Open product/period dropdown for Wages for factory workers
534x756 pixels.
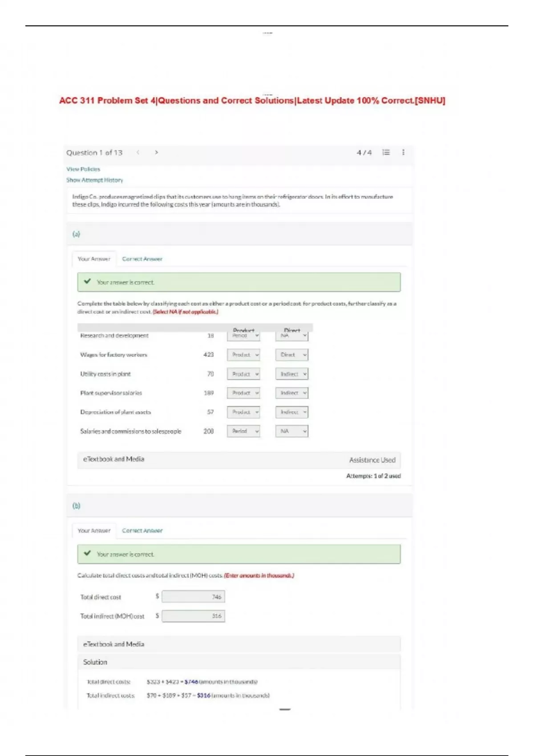coord(243,355)
